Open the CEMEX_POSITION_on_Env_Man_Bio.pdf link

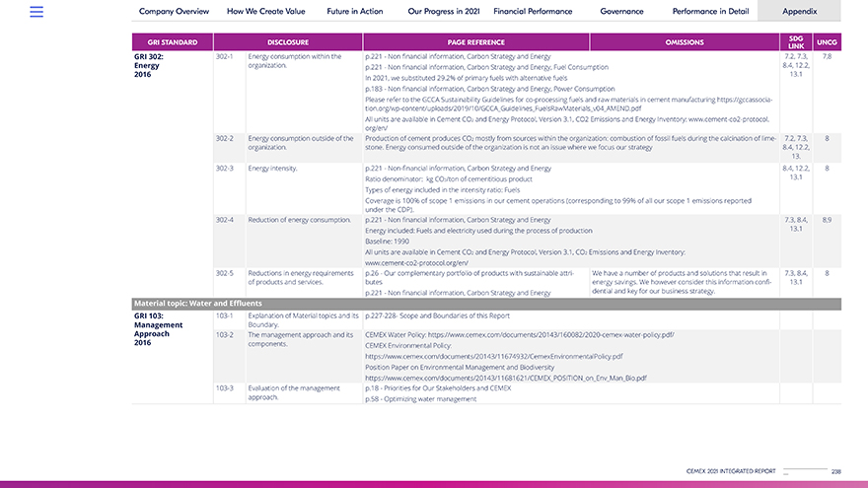[x=505, y=378]
